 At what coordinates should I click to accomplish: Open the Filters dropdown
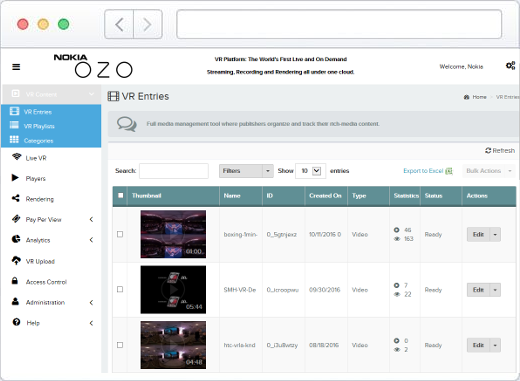(x=246, y=171)
